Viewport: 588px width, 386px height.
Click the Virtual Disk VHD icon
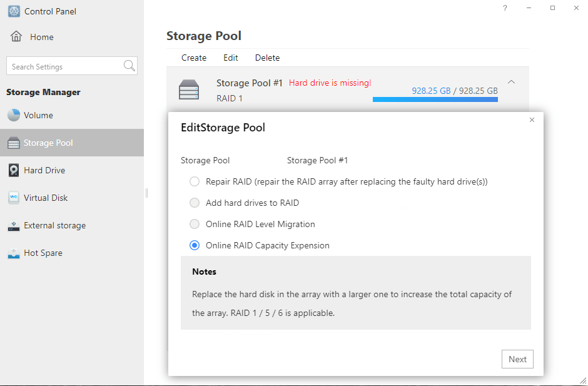coord(14,198)
